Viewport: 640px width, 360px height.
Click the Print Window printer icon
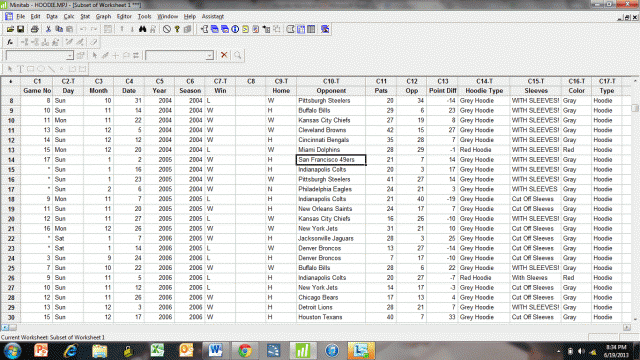(35, 29)
